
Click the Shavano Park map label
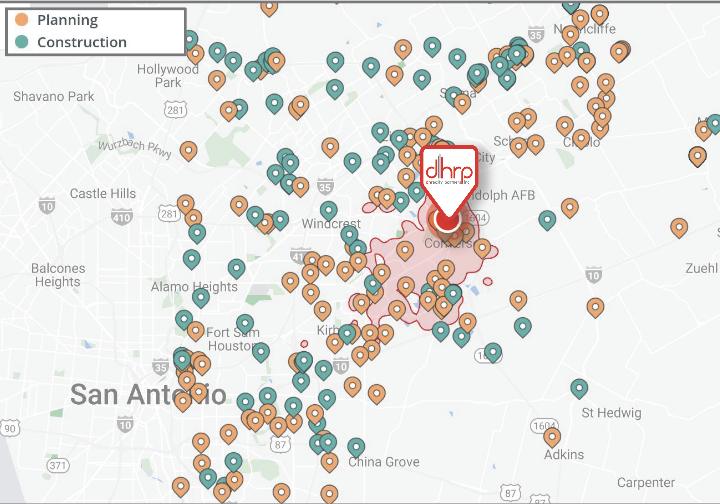tap(54, 97)
